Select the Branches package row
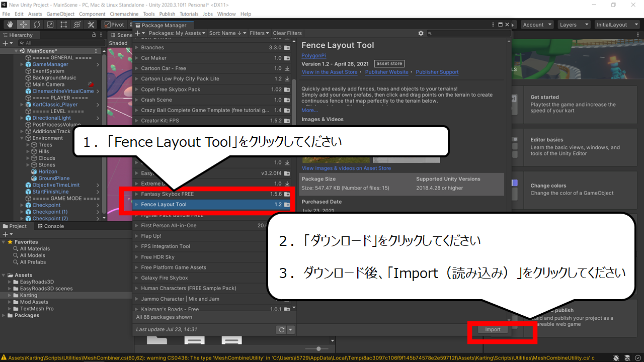This screenshot has height=362, width=644. pos(212,47)
